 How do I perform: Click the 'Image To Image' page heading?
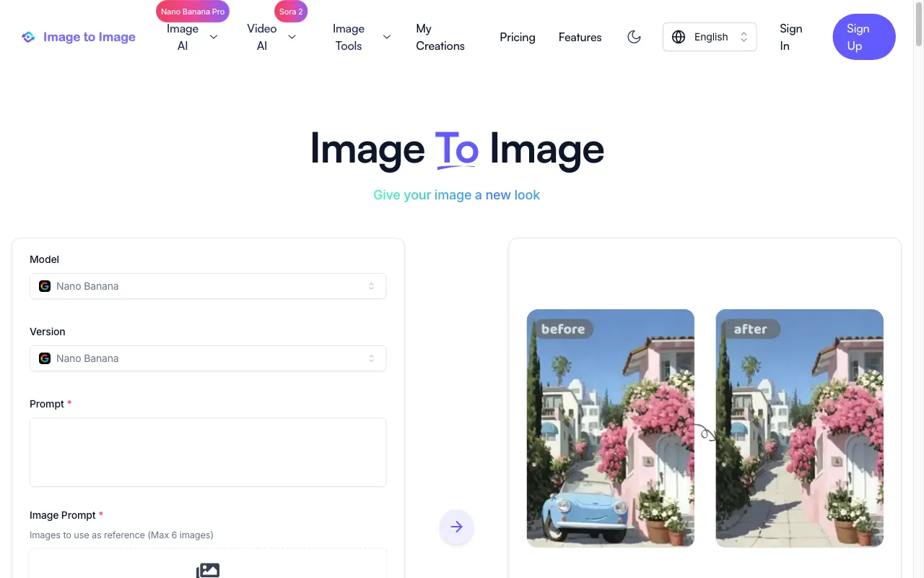(456, 149)
